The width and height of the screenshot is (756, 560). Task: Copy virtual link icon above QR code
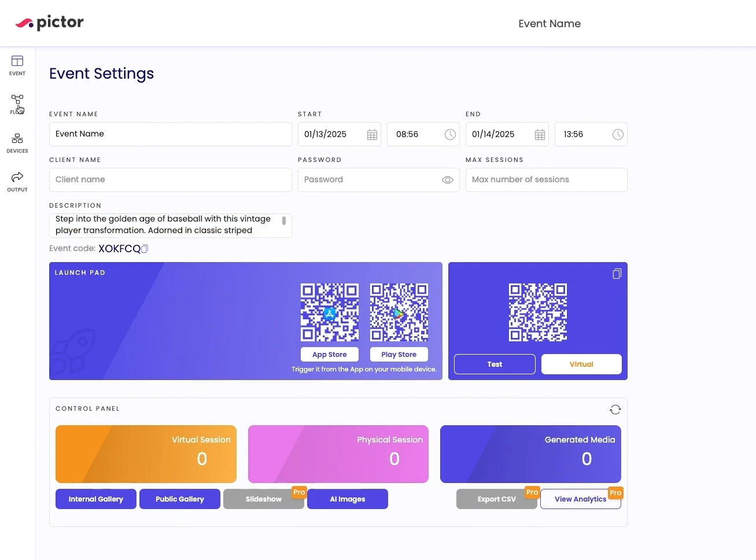(x=617, y=274)
